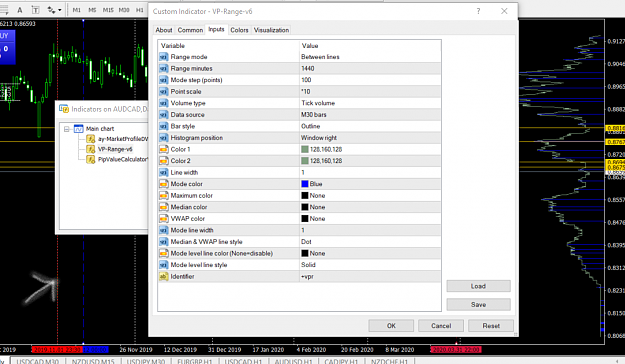Select the Inputs tab
The width and height of the screenshot is (625, 364).
tap(216, 29)
